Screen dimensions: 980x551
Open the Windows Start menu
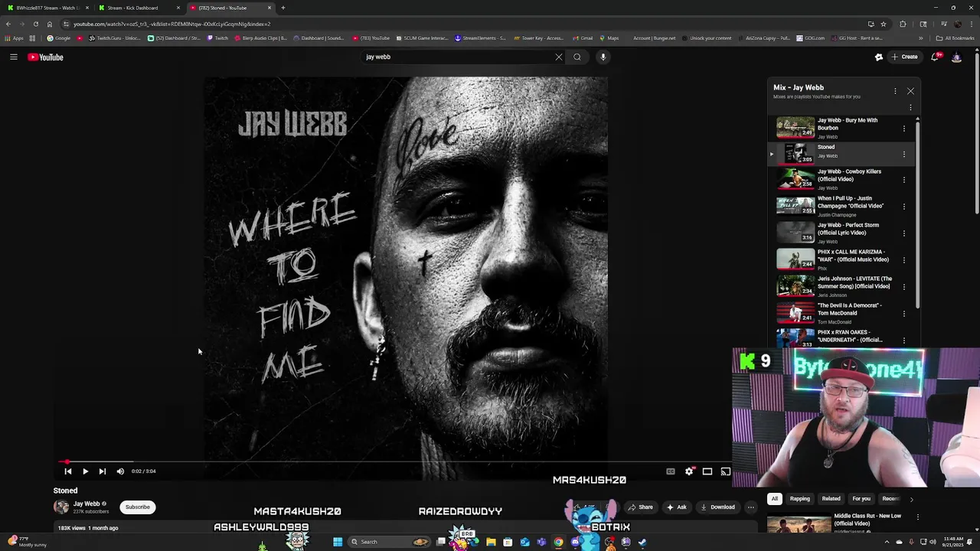(x=338, y=542)
